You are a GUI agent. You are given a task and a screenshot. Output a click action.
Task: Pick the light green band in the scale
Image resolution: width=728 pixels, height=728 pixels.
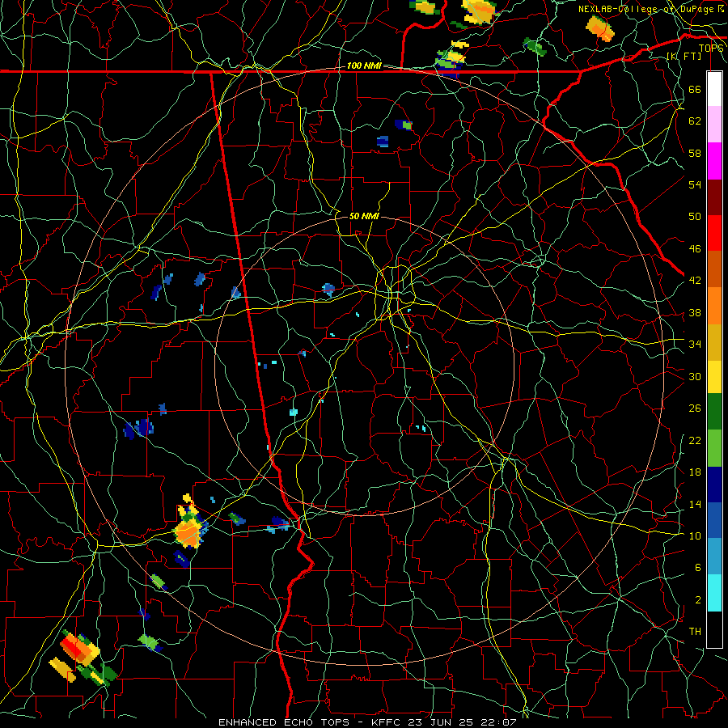tap(714, 448)
